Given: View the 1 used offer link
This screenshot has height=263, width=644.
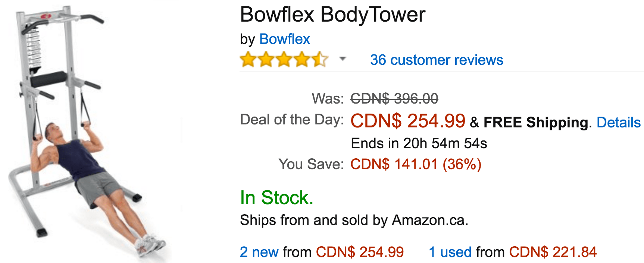Looking at the screenshot, I should [x=450, y=252].
